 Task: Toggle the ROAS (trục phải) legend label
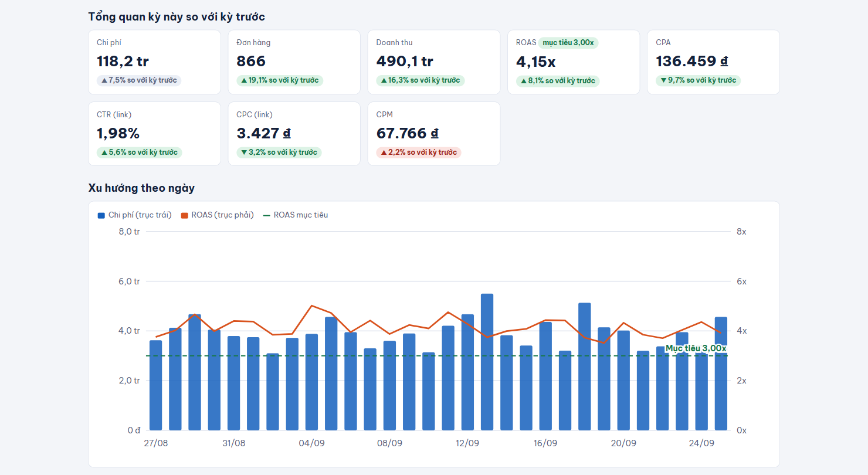[x=222, y=215]
